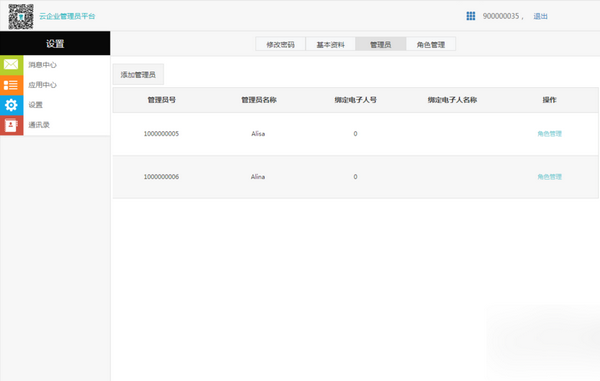Click the red contacts book icon
Viewport: 600px width, 381px height.
click(x=11, y=125)
